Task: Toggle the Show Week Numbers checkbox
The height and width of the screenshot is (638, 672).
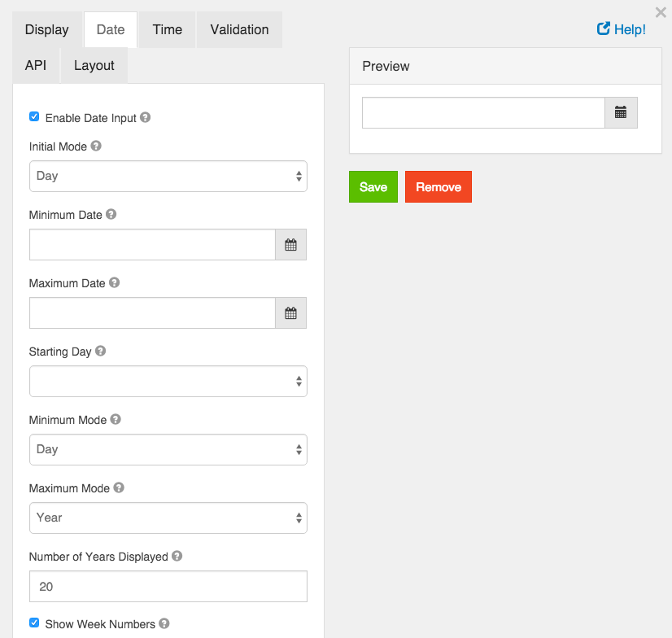Action: tap(34, 623)
